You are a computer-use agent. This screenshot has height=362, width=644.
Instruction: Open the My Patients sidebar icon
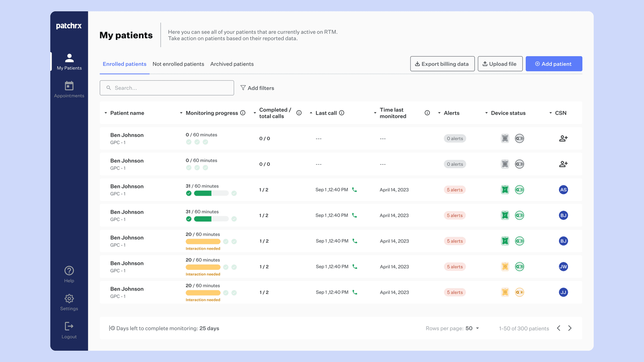(69, 58)
